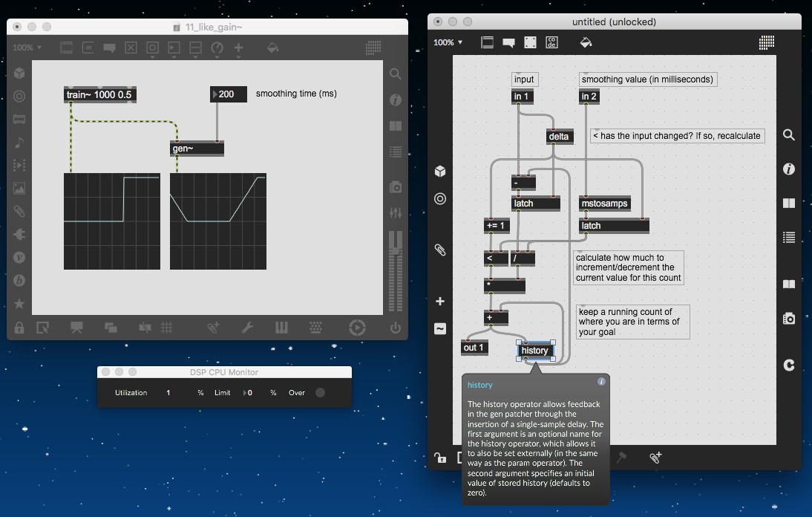Image resolution: width=812 pixels, height=517 pixels.
Task: Select the history object box
Action: (535, 351)
